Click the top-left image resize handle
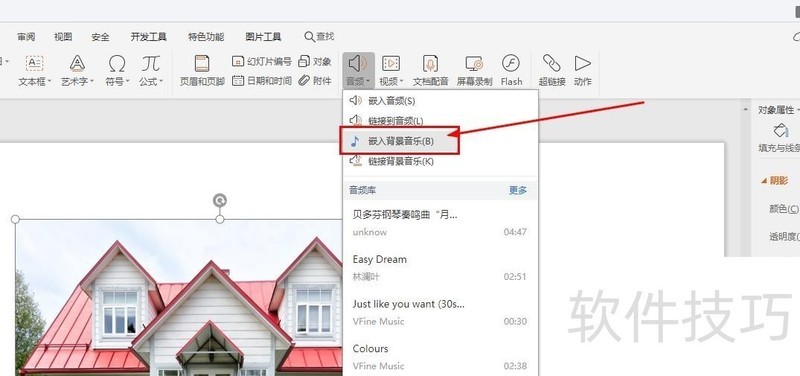Viewport: 800px width, 376px height. click(x=15, y=219)
